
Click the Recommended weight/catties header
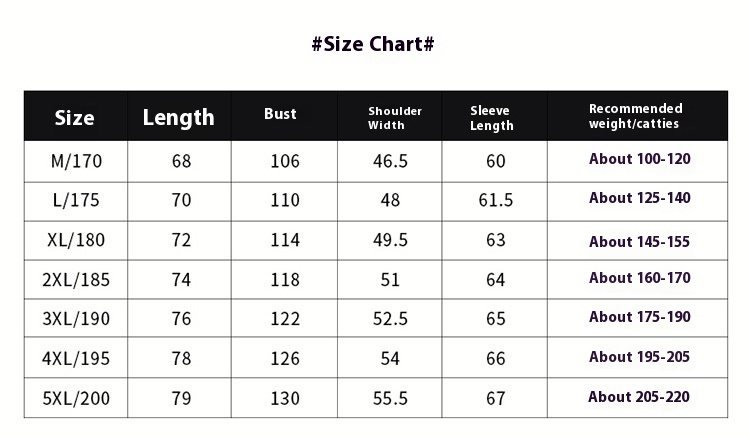(636, 116)
